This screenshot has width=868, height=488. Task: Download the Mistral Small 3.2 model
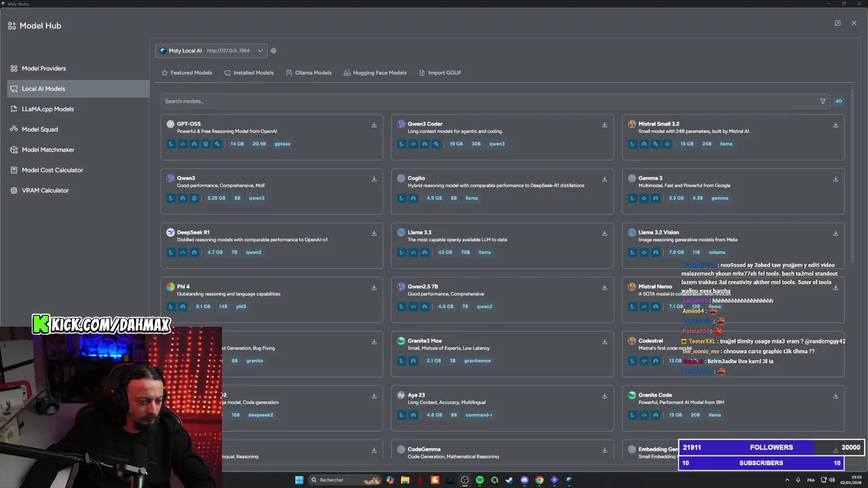(x=835, y=125)
